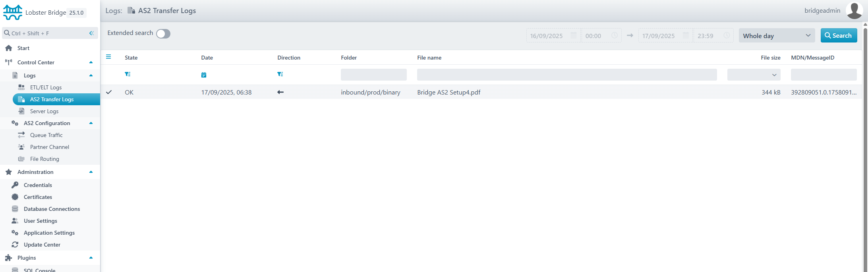Viewport: 868px width, 272px height.
Task: Collapse the sidebar with double-chevron icon
Action: [91, 33]
